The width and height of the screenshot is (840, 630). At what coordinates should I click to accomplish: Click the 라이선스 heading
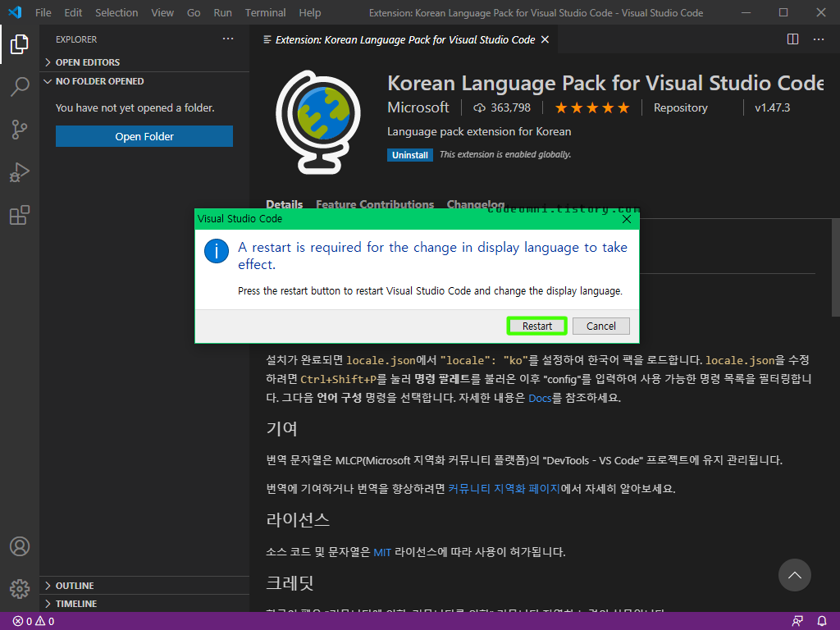tap(297, 519)
